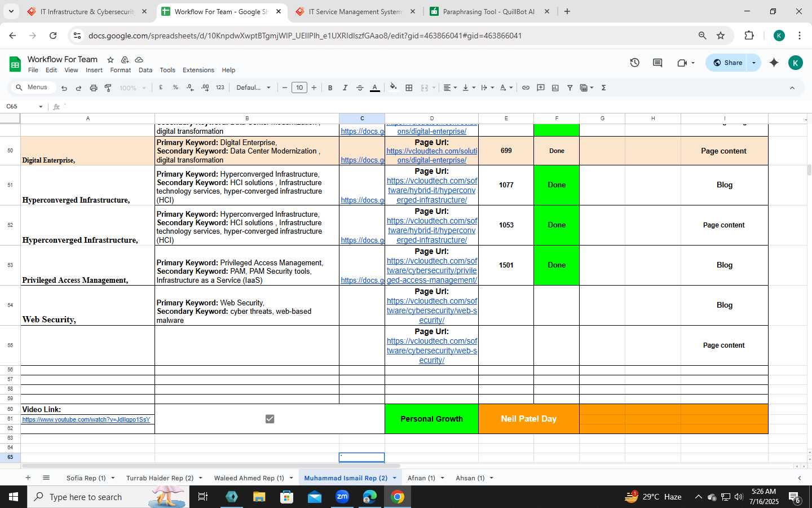Decrease decimal places icon
The height and width of the screenshot is (508, 812).
(190, 87)
